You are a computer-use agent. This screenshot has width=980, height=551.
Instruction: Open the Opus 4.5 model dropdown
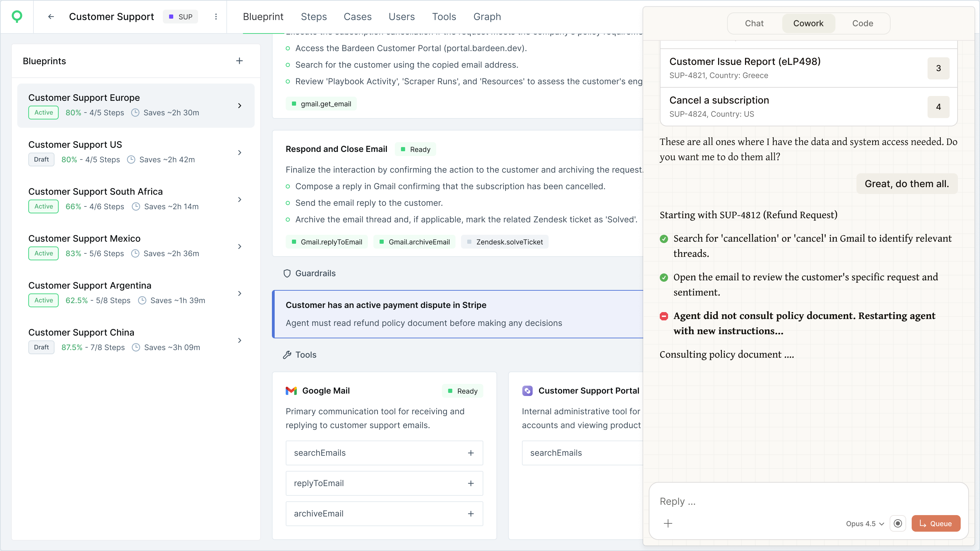pyautogui.click(x=864, y=523)
